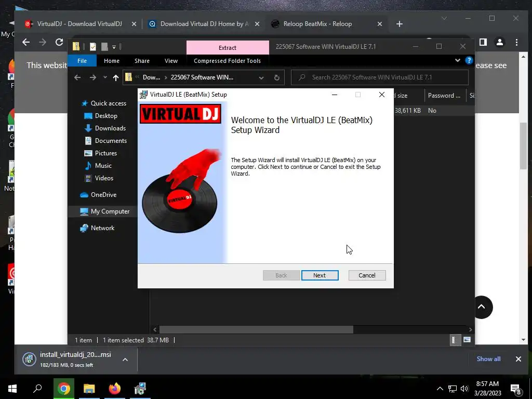Go back in File Explorer
This screenshot has height=399, width=532.
[x=77, y=77]
